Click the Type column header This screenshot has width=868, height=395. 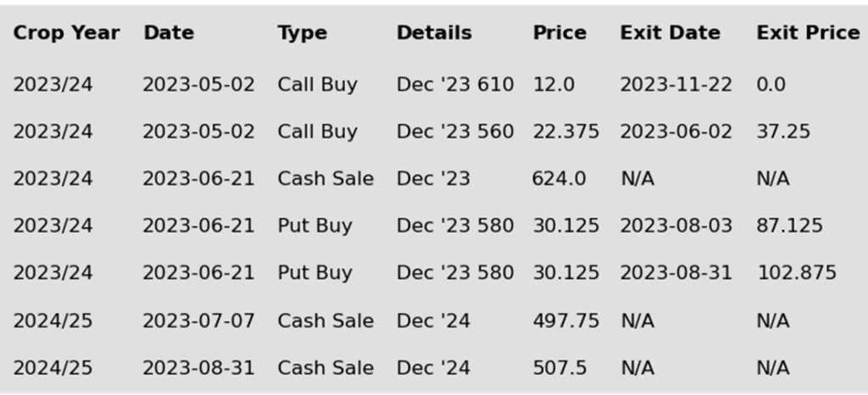[303, 33]
